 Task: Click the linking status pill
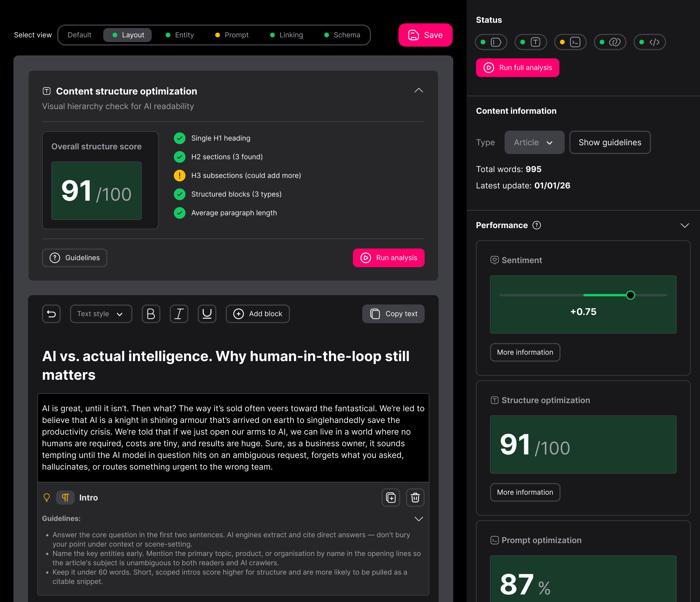click(x=610, y=42)
